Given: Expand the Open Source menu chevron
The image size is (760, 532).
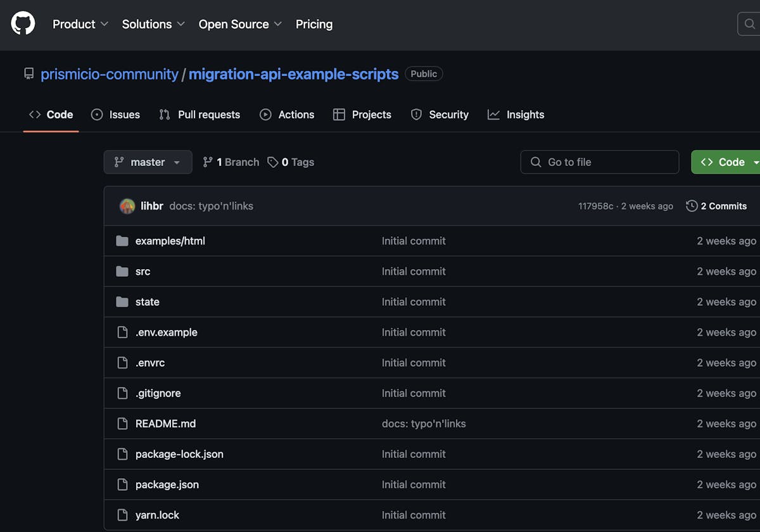Looking at the screenshot, I should 279,24.
